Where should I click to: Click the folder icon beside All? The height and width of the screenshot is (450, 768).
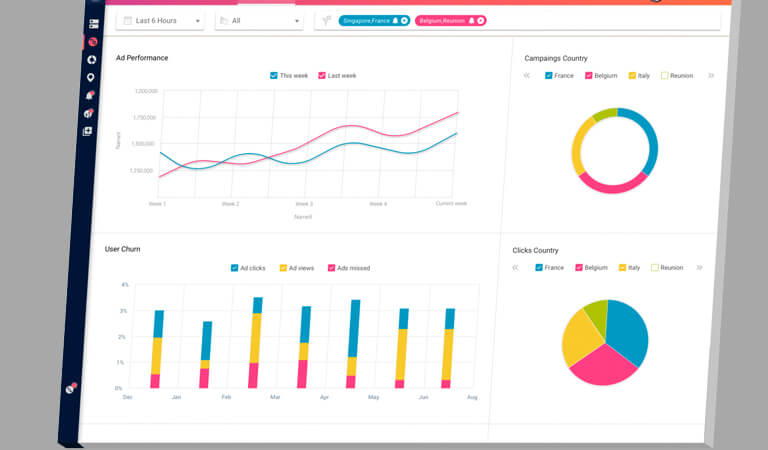tap(224, 21)
